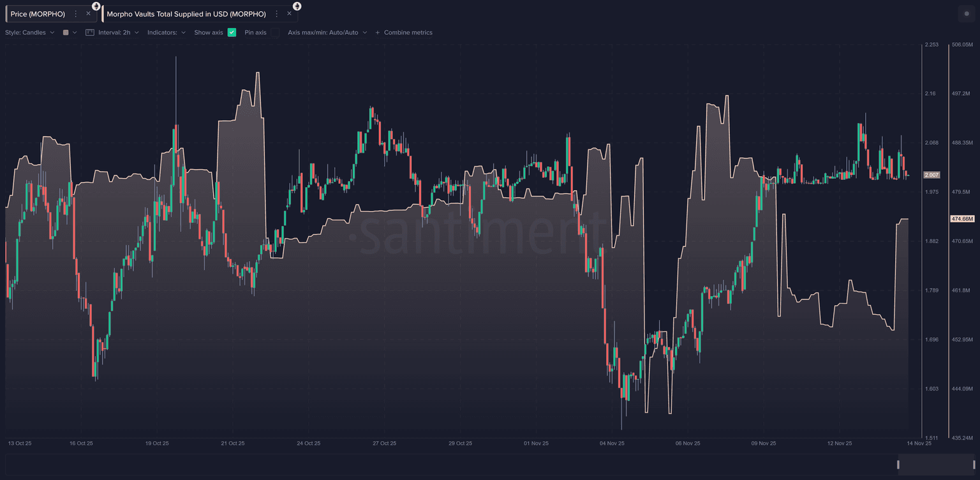Open Axis max/min Auto/Auto dropdown
The width and height of the screenshot is (980, 480).
coord(327,33)
